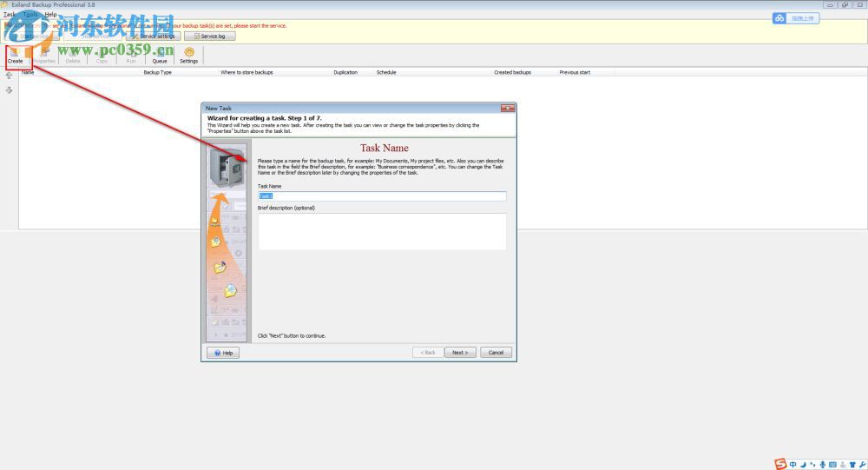This screenshot has width=868, height=470.
Task: Click the Help button in the wizard
Action: 223,353
